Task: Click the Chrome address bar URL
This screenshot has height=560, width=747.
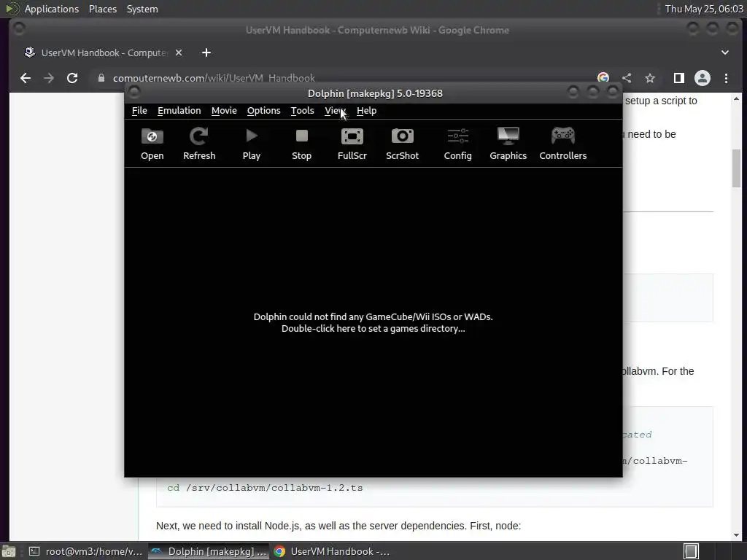Action: tap(214, 78)
